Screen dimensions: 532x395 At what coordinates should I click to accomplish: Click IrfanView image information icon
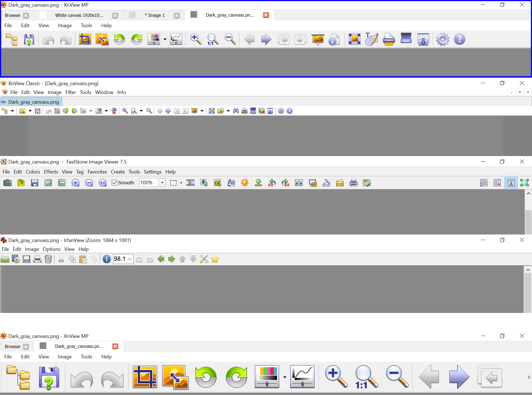coord(106,259)
